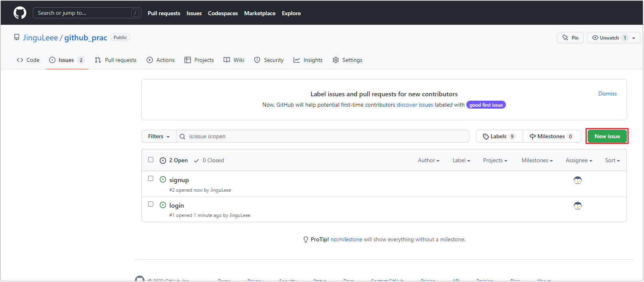Viewport: 644px width, 282px height.
Task: Switch to the repository Pull requests tab
Action: click(x=115, y=60)
